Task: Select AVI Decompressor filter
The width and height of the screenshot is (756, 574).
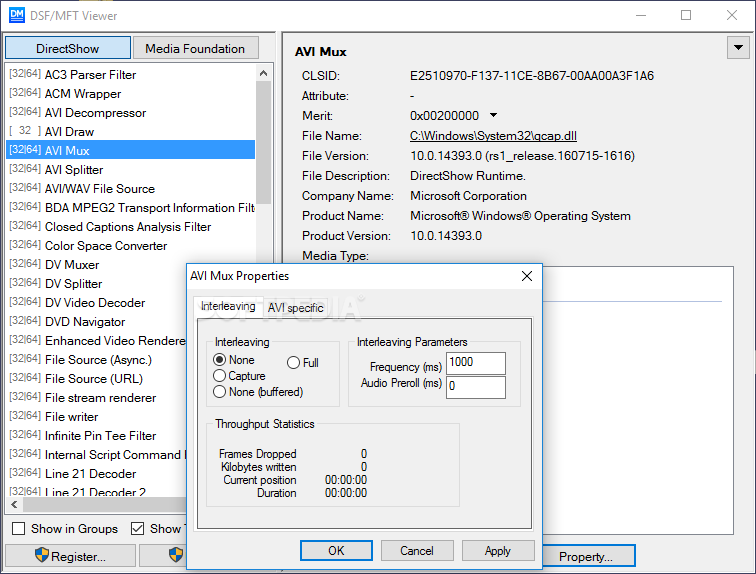Action: pos(131,112)
